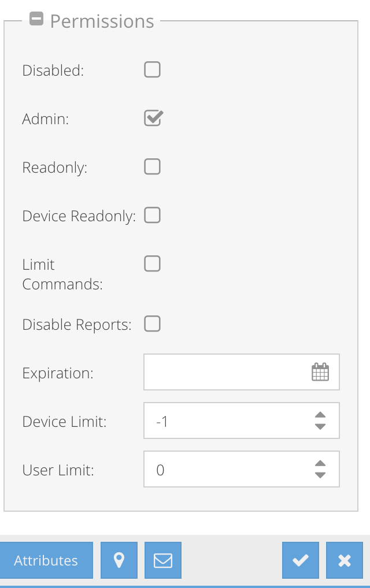The image size is (370, 588).
Task: Click the location pin icon
Action: click(119, 560)
